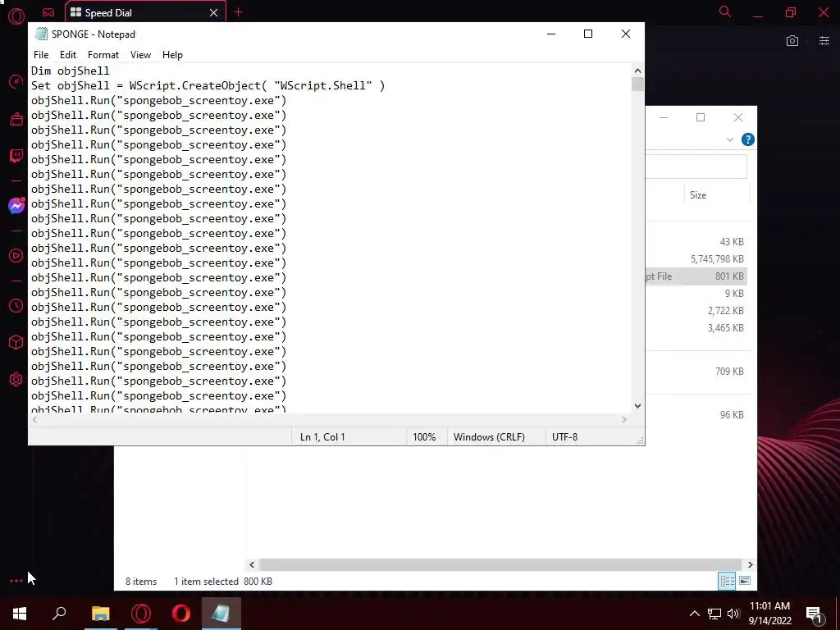The image size is (840, 630).
Task: Click Explorer horizontal scrollbar thumb
Action: (x=500, y=564)
